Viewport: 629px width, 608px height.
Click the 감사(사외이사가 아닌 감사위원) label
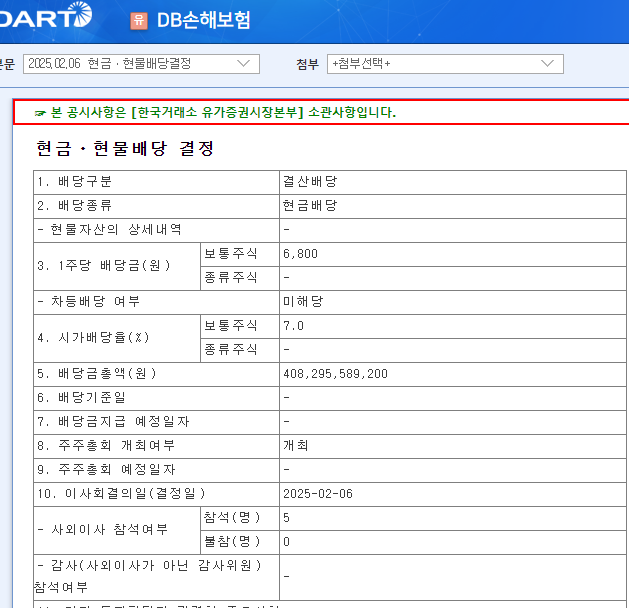click(x=149, y=566)
